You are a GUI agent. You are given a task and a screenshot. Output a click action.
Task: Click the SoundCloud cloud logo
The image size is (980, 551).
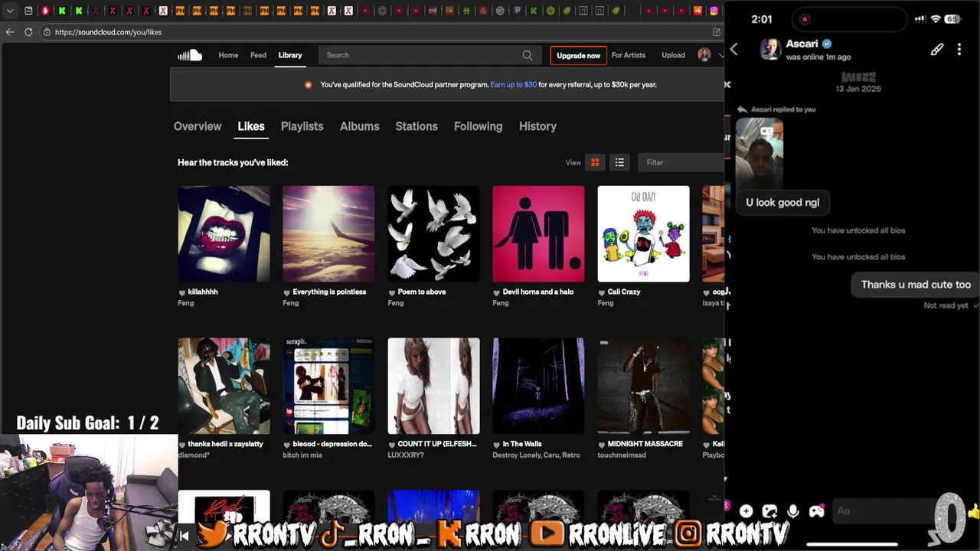(x=190, y=55)
